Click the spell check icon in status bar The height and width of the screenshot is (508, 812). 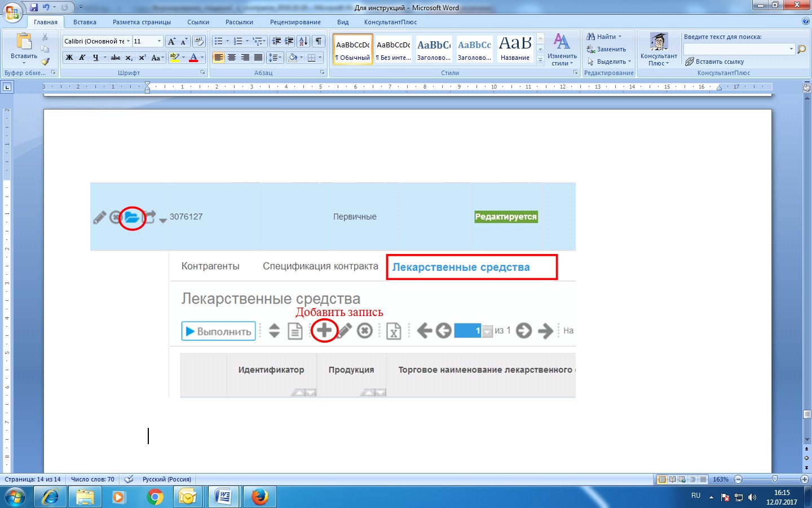tap(129, 479)
